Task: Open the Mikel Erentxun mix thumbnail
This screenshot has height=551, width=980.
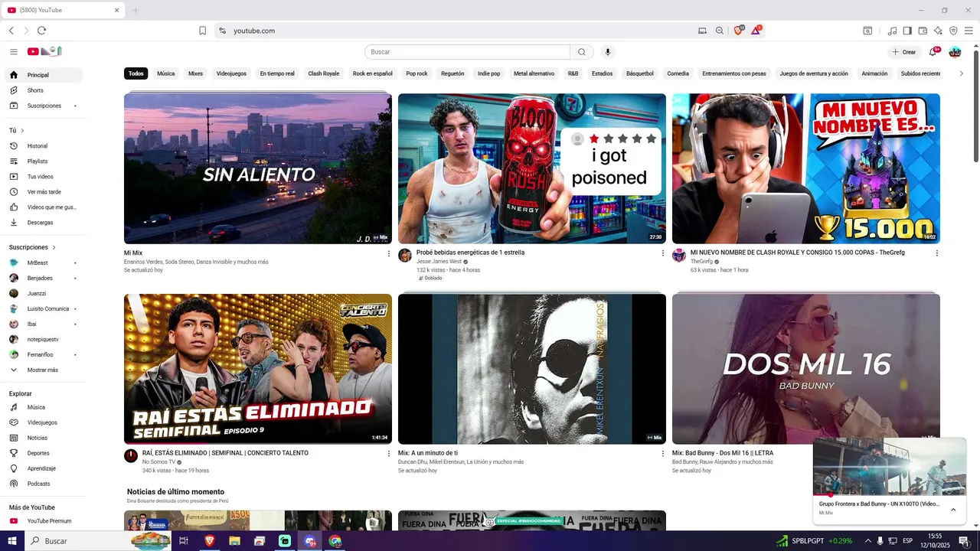Action: point(532,369)
